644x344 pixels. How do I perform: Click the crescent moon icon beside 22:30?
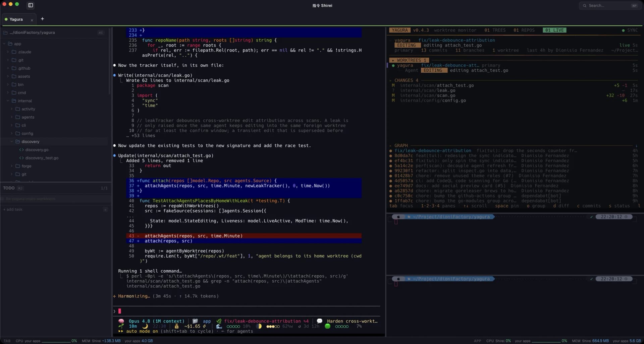click(145, 326)
